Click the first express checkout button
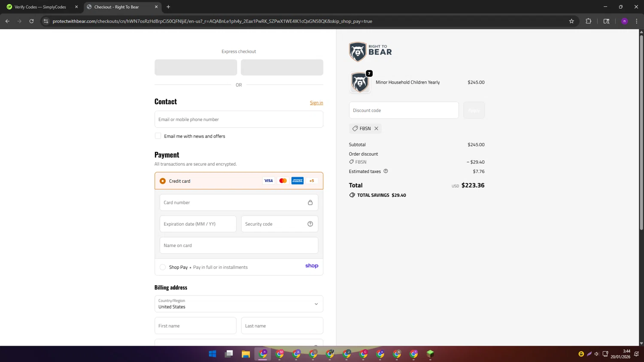Image resolution: width=644 pixels, height=362 pixels. pyautogui.click(x=196, y=67)
